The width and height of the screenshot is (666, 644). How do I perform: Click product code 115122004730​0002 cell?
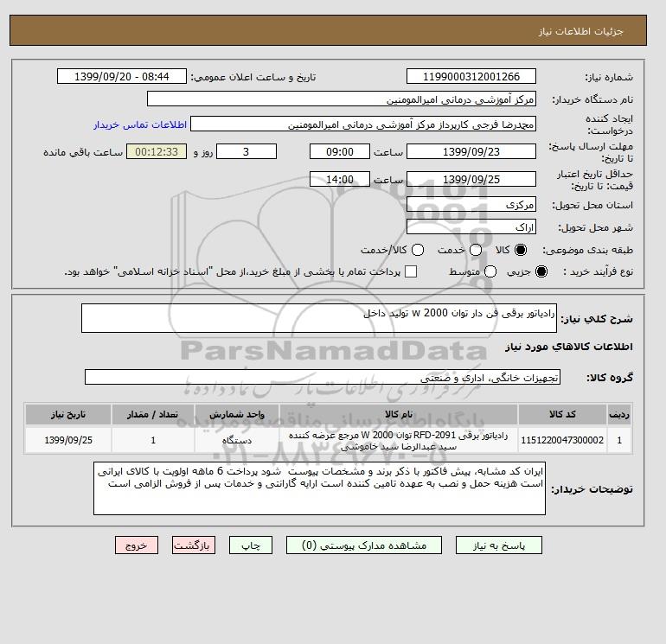tap(562, 440)
